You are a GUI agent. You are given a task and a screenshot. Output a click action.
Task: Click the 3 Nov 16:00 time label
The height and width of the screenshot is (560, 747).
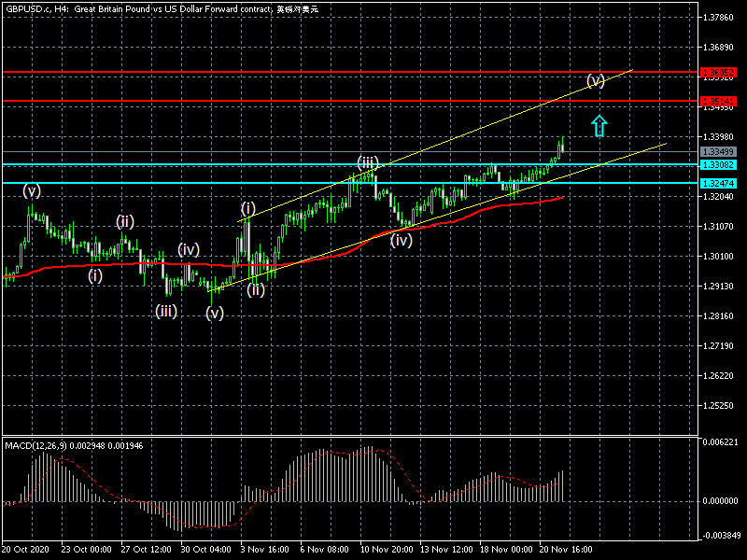[x=265, y=549]
